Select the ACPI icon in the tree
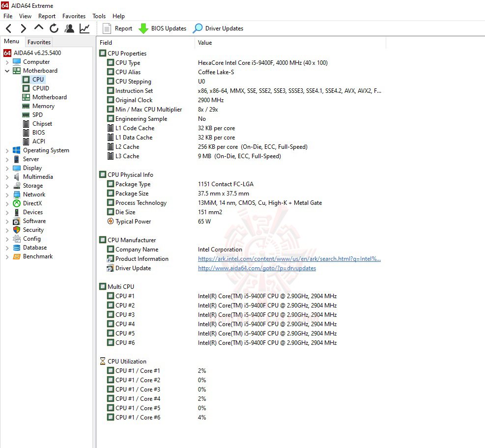This screenshot has width=485, height=448. pyautogui.click(x=26, y=141)
